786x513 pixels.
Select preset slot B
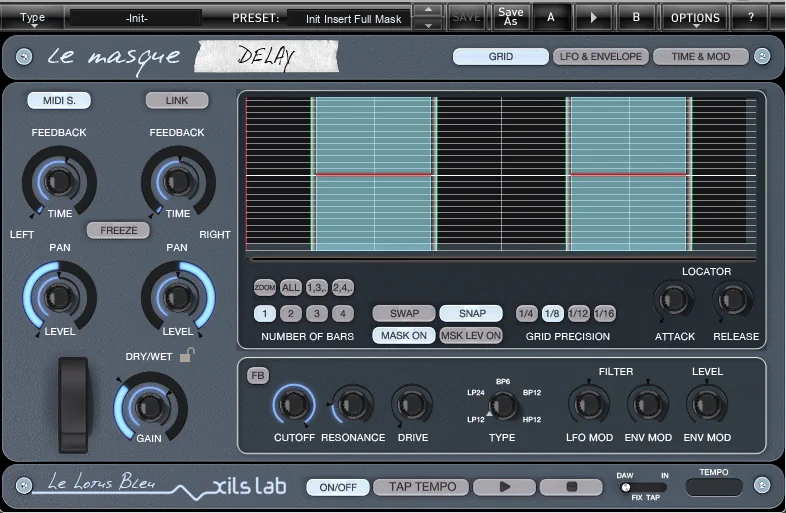[636, 18]
